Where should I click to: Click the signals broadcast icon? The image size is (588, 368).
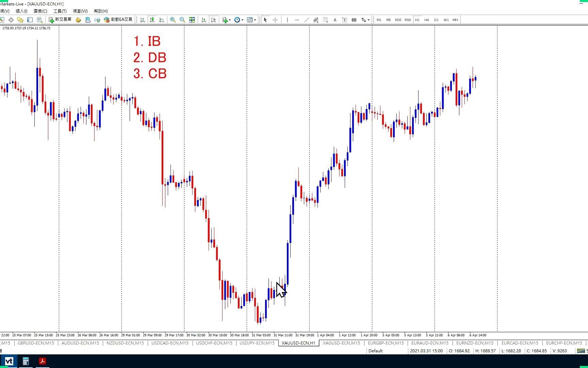pyautogui.click(x=97, y=20)
